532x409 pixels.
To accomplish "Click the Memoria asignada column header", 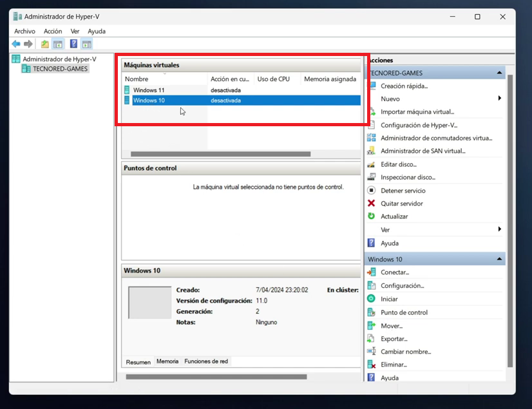I will (330, 79).
